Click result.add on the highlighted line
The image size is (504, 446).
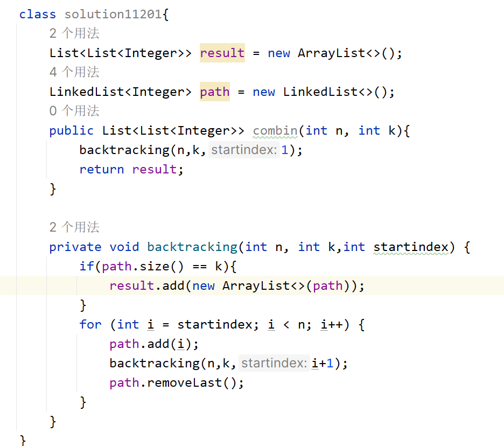pyautogui.click(x=146, y=286)
